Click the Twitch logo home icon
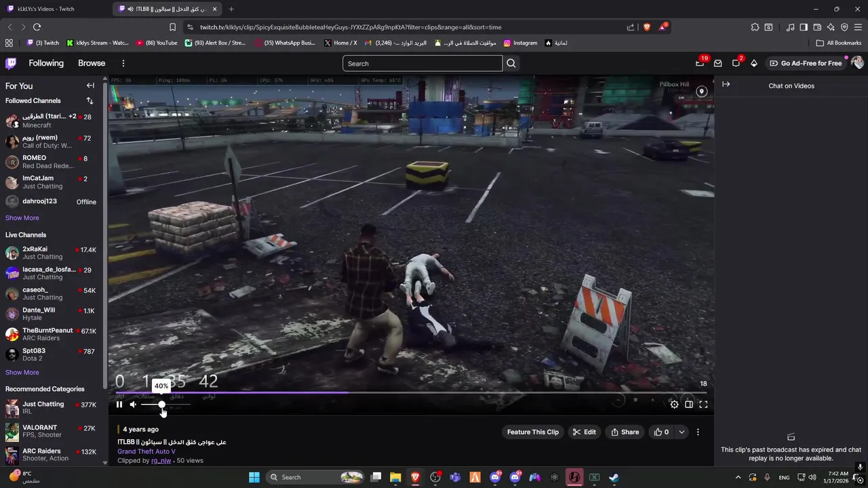This screenshot has width=868, height=488. (11, 63)
